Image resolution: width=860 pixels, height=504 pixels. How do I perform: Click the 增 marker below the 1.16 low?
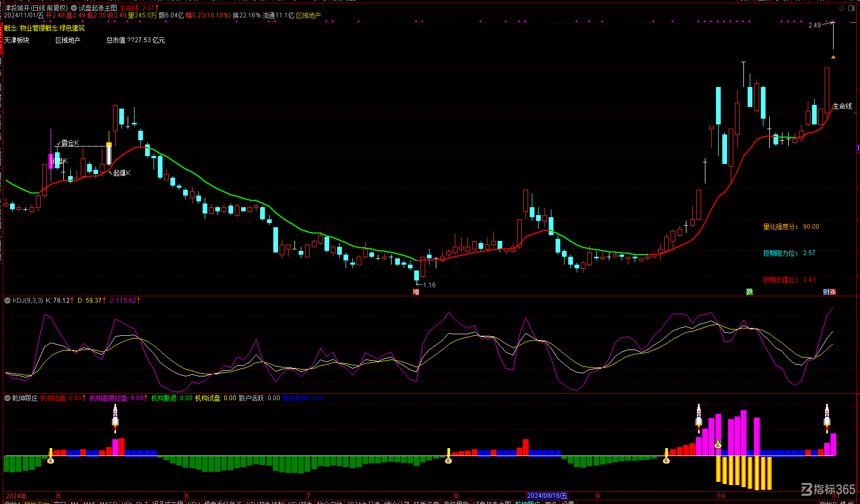click(416, 292)
